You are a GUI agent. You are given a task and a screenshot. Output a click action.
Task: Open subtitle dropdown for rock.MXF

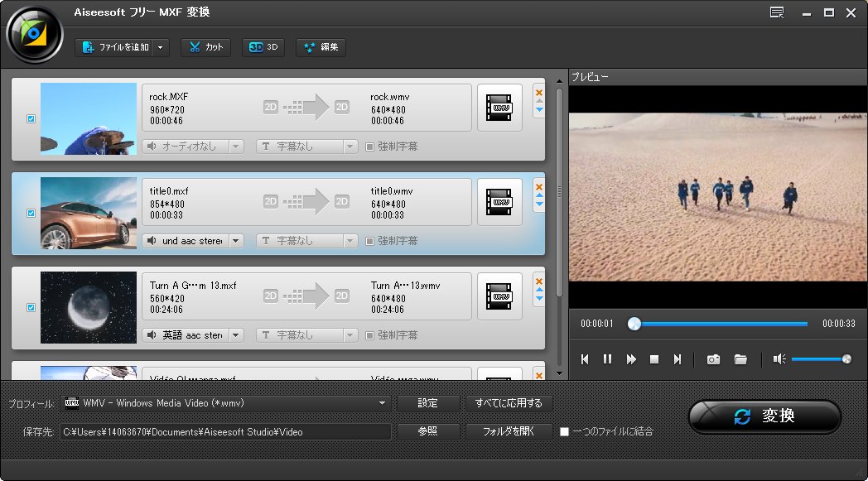coord(350,147)
